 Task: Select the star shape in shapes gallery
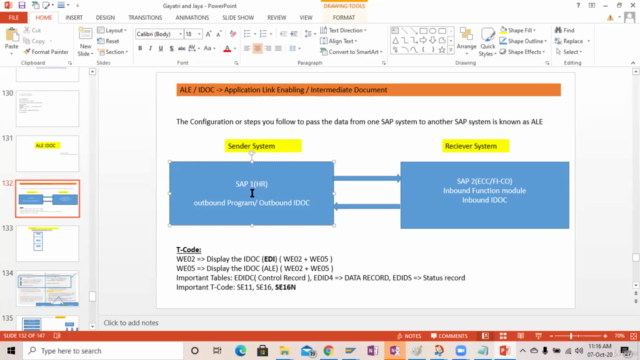click(442, 50)
